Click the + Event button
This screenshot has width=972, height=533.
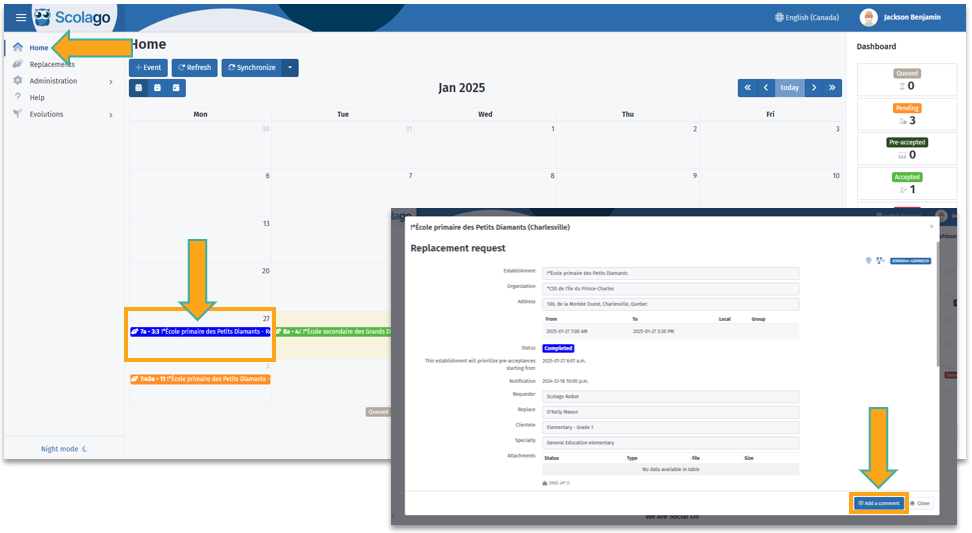(148, 68)
